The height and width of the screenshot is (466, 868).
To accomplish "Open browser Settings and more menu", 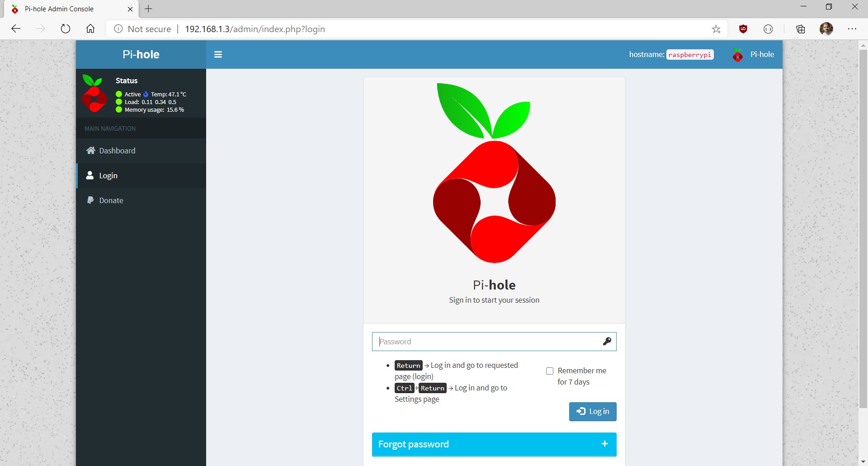I will tap(852, 29).
